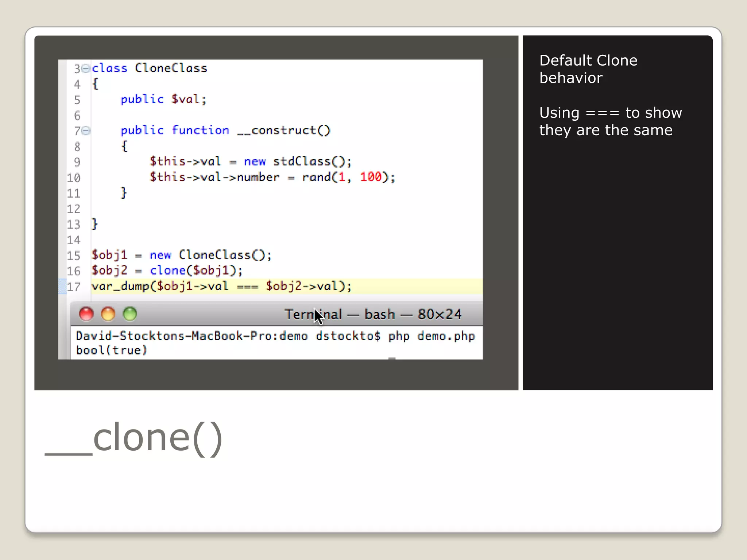The width and height of the screenshot is (747, 560).
Task: Click the '$this->val = new stdClass();' line
Action: point(251,162)
